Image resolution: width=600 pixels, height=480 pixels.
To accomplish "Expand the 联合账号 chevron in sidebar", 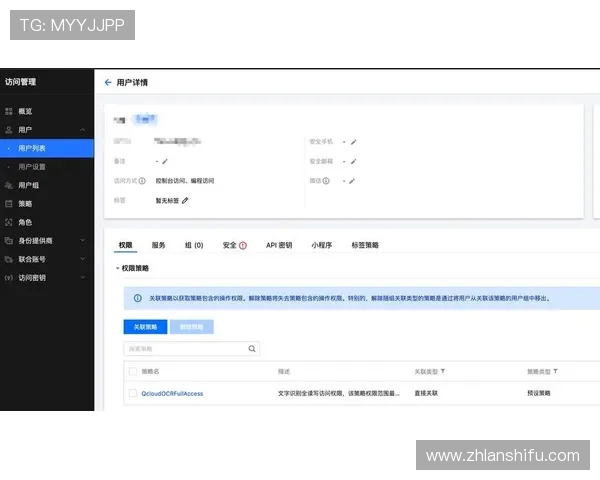I will tap(83, 259).
